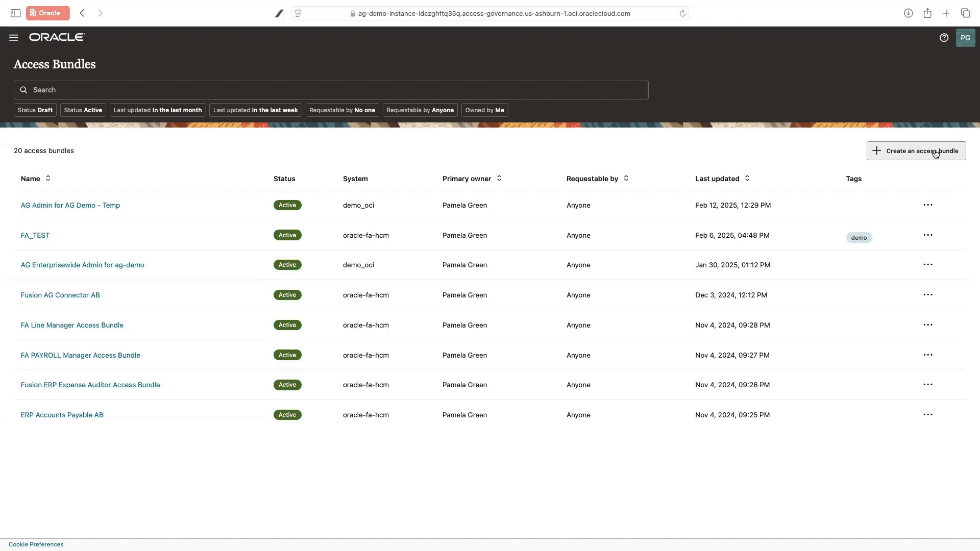Open the row actions menu for FA_TEST
This screenshot has height=551, width=980.
[x=928, y=235]
